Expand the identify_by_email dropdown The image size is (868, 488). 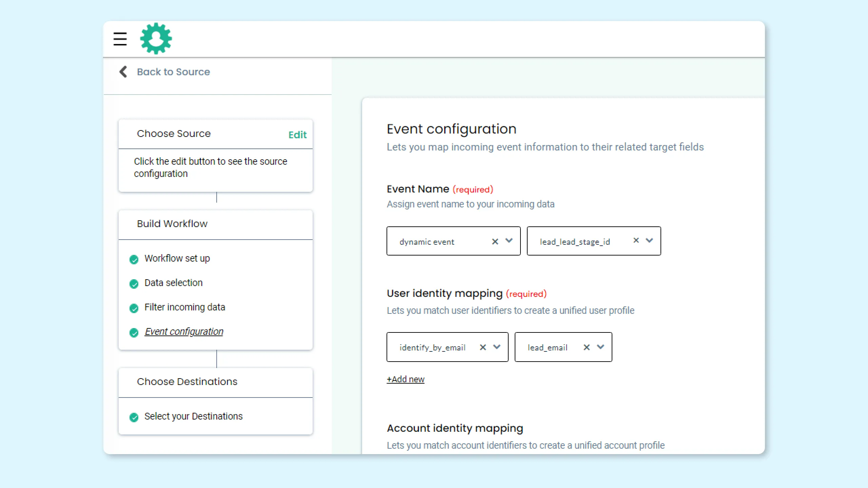(x=497, y=347)
